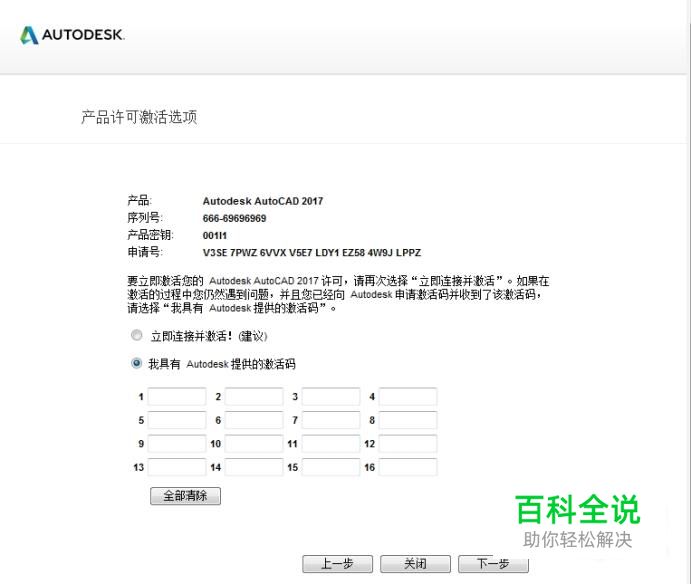This screenshot has height=584, width=691.
Task: Proceed with the 下一步 button
Action: click(493, 564)
